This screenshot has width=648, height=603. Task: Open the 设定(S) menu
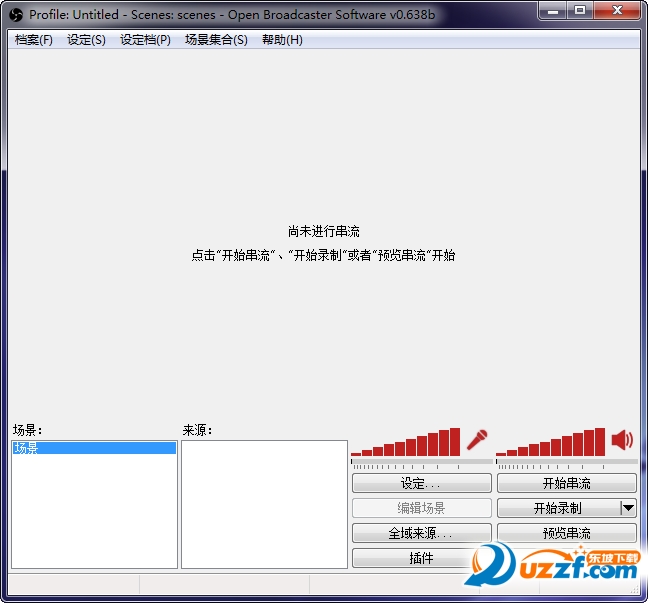[86, 40]
